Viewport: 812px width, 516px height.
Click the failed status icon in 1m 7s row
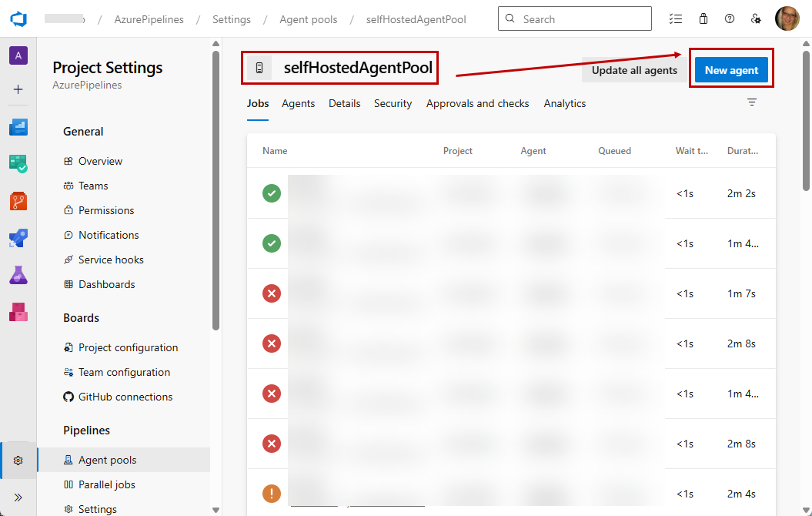pos(272,293)
